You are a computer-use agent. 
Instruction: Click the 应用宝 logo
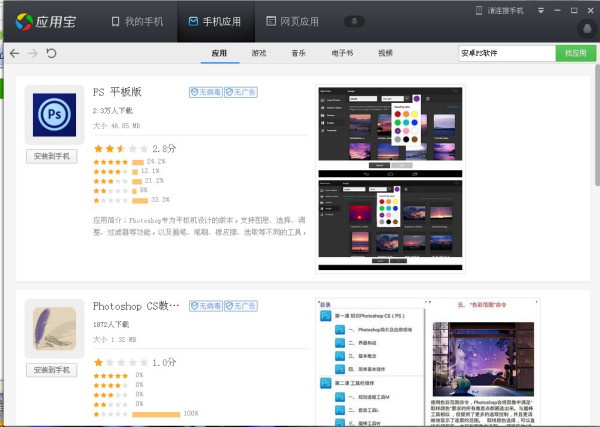[46, 21]
